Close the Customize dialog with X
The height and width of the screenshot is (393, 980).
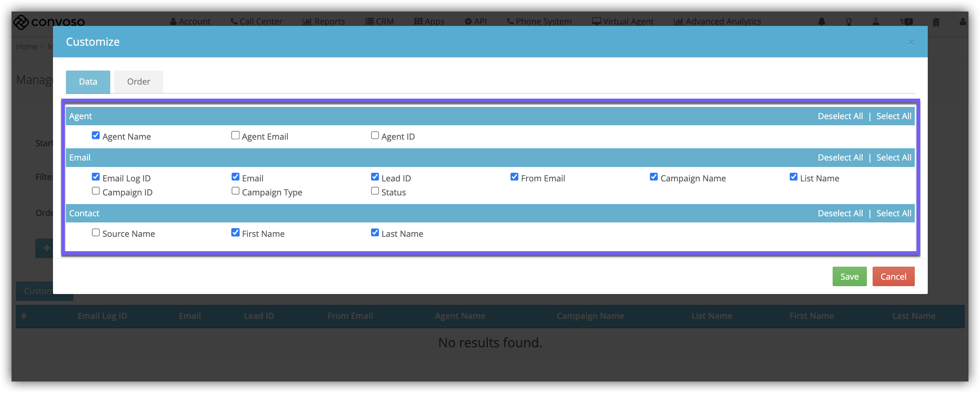910,42
